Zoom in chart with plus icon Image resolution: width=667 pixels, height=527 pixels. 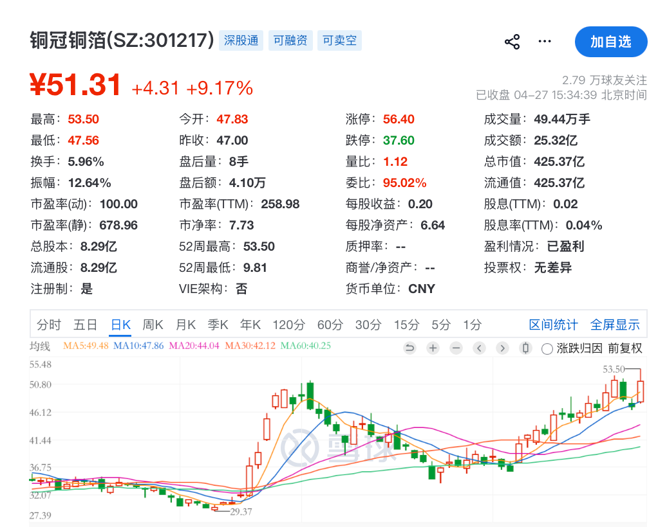(432, 348)
